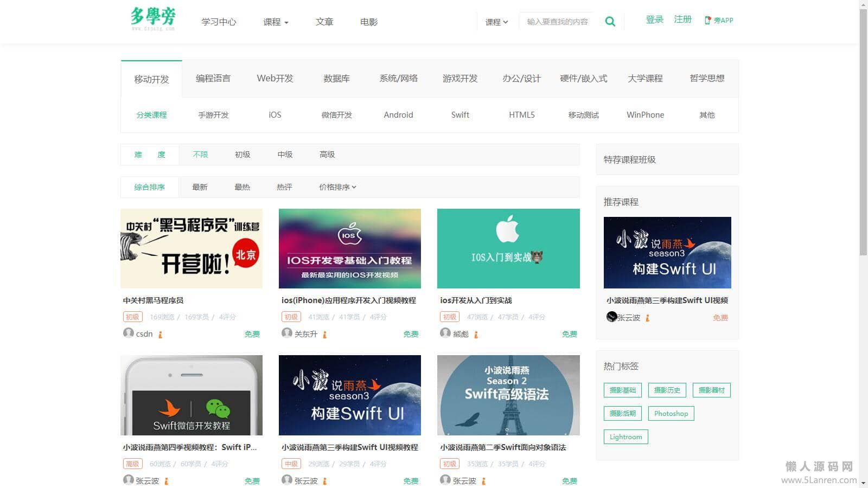Screen dimensions: 868x488
Task: Switch to the 哲学思想 category tab
Action: click(x=707, y=79)
